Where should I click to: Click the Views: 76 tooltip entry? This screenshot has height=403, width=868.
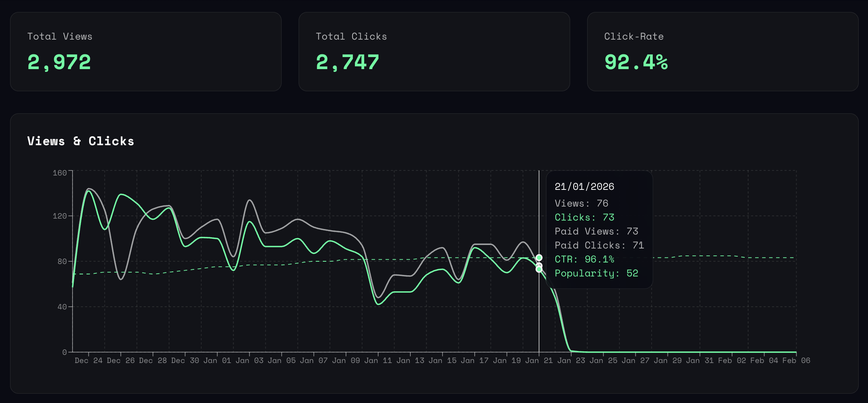(581, 203)
